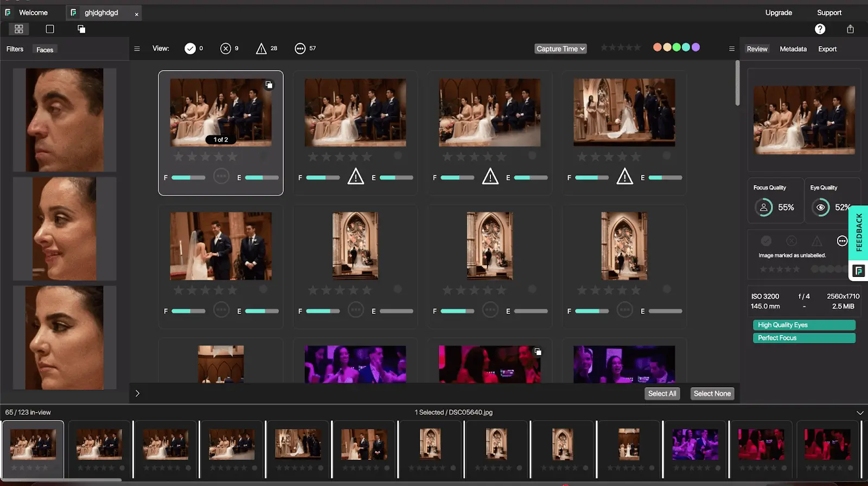The width and height of the screenshot is (868, 486).
Task: Open hamburger menu left of View label
Action: point(137,49)
